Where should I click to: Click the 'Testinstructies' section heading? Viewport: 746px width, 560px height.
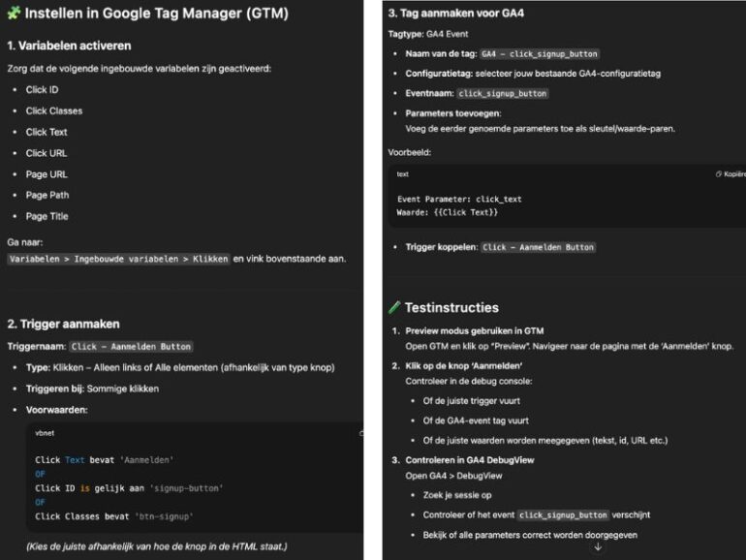(x=451, y=307)
